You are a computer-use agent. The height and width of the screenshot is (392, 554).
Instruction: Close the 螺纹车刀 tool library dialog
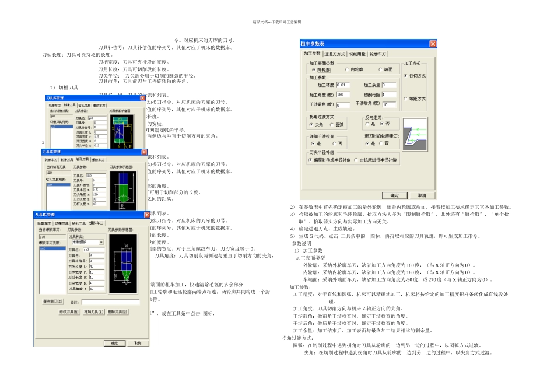pos(146,215)
